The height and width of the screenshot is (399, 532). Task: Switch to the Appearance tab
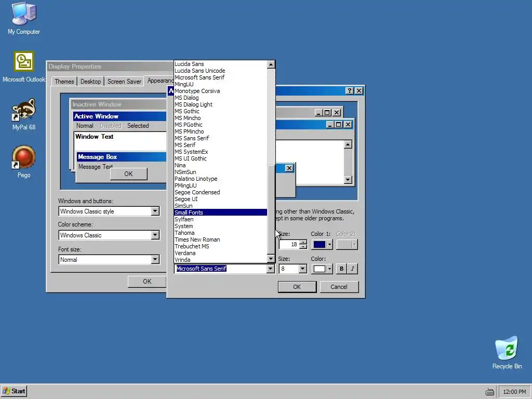coord(159,81)
